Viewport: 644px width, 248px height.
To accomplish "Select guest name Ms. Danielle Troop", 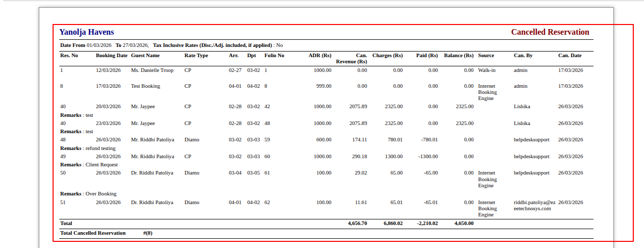I will coord(152,70).
